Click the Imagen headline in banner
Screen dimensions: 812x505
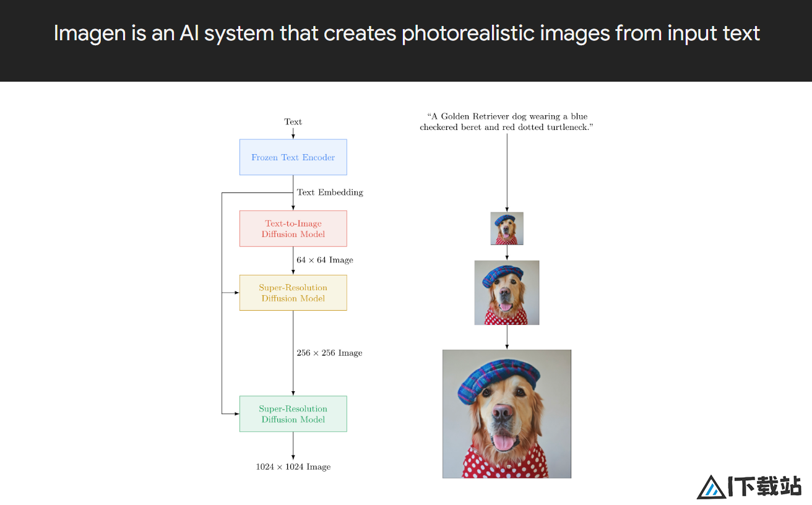(407, 33)
